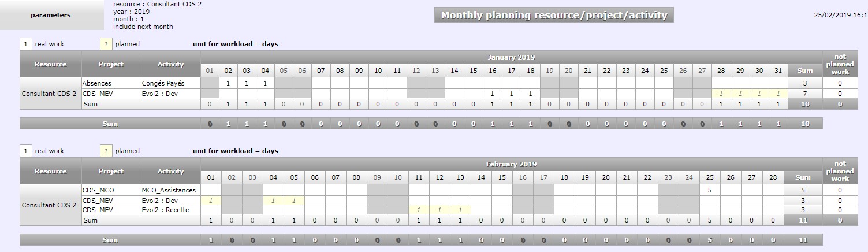Image resolution: width=868 pixels, height=252 pixels.
Task: Click the Activity column header in February table
Action: [171, 171]
